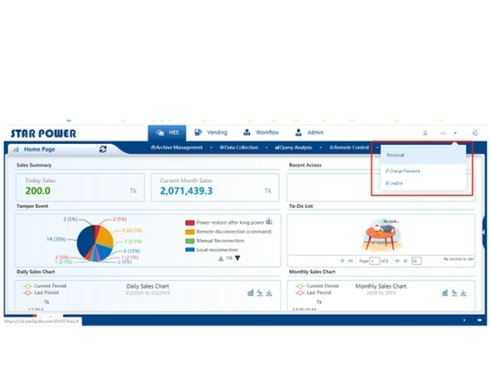Refresh the Home Page tab

point(103,149)
